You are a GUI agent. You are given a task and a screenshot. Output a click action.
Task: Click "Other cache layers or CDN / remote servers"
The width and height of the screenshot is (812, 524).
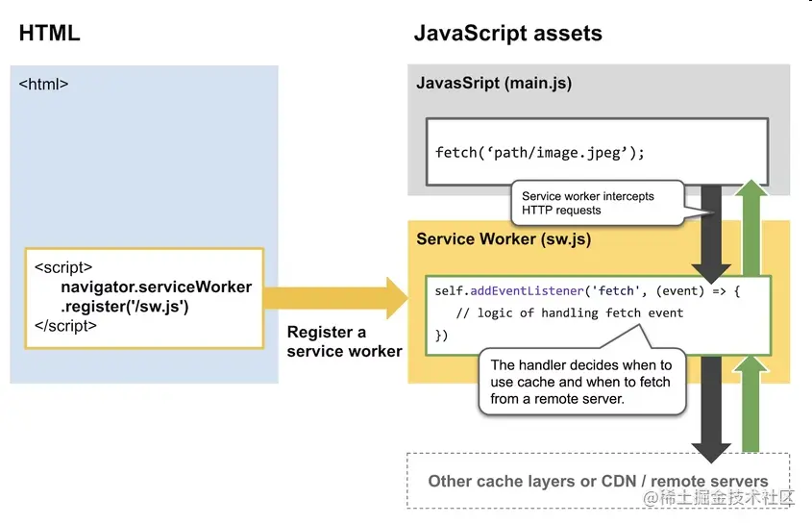(x=598, y=481)
